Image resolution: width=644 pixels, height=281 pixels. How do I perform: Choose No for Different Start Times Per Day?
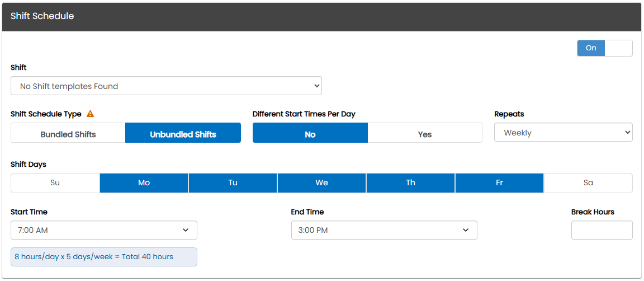click(x=310, y=133)
